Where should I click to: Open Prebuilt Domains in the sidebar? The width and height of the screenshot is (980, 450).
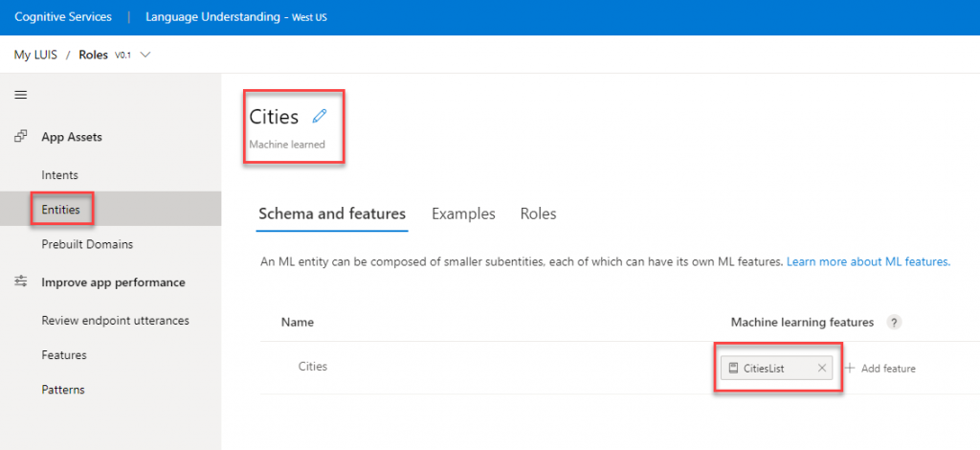pyautogui.click(x=87, y=244)
